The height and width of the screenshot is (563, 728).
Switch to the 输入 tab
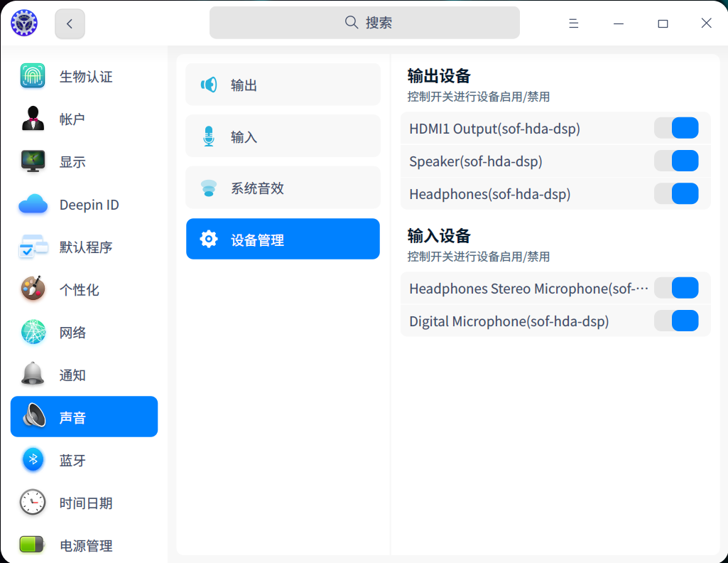283,136
